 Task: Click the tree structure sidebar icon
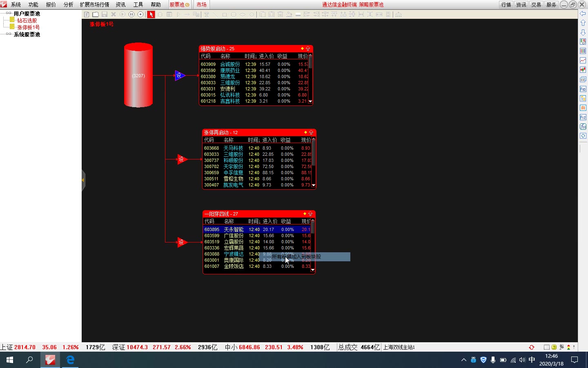click(583, 98)
